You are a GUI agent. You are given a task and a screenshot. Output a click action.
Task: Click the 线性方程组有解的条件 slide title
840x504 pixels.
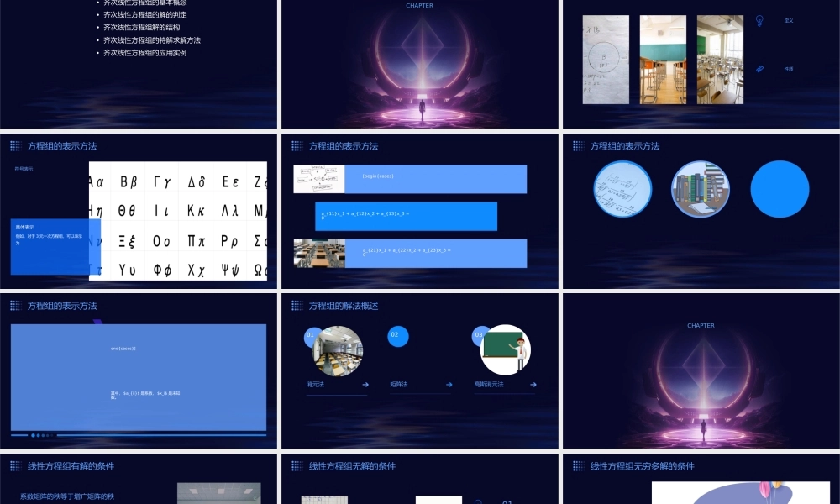(x=71, y=466)
